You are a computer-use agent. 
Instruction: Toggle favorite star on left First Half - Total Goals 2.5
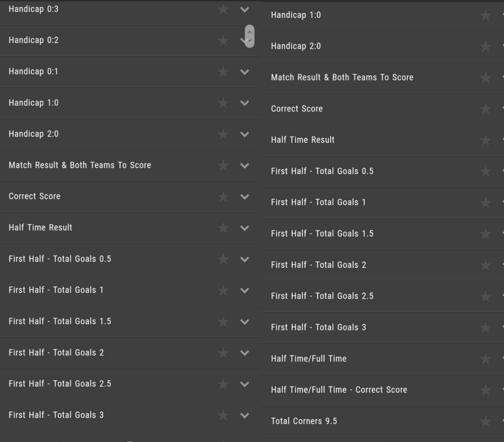pyautogui.click(x=223, y=384)
